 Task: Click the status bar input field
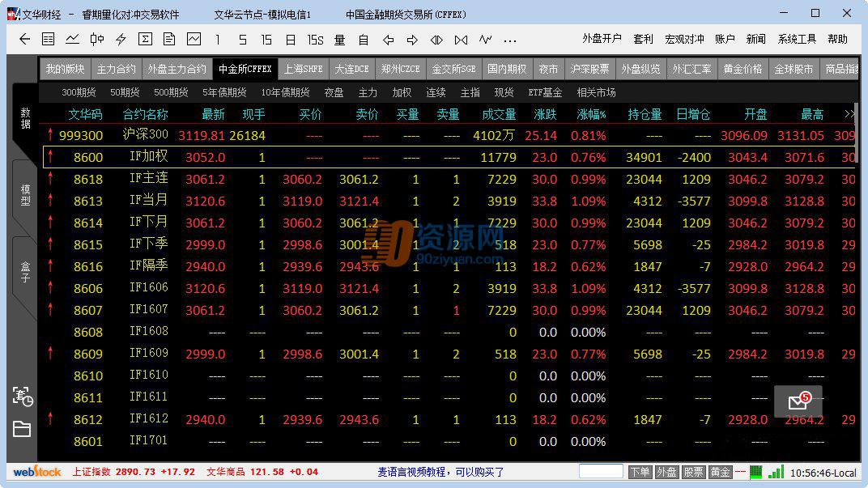[x=601, y=471]
